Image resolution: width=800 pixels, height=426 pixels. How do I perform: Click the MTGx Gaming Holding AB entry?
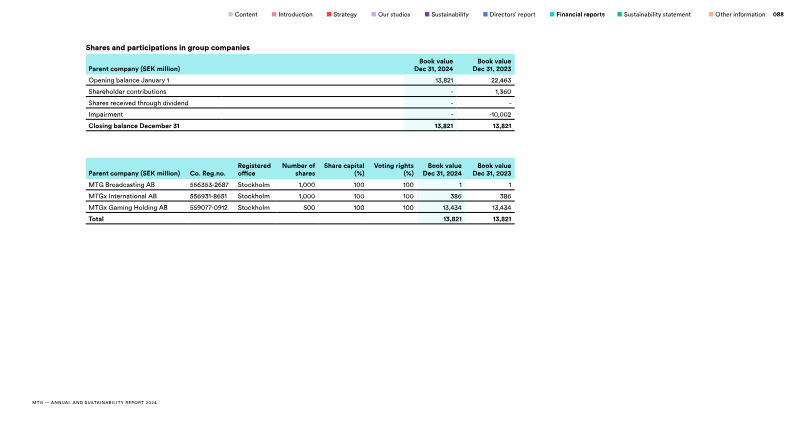pos(127,207)
